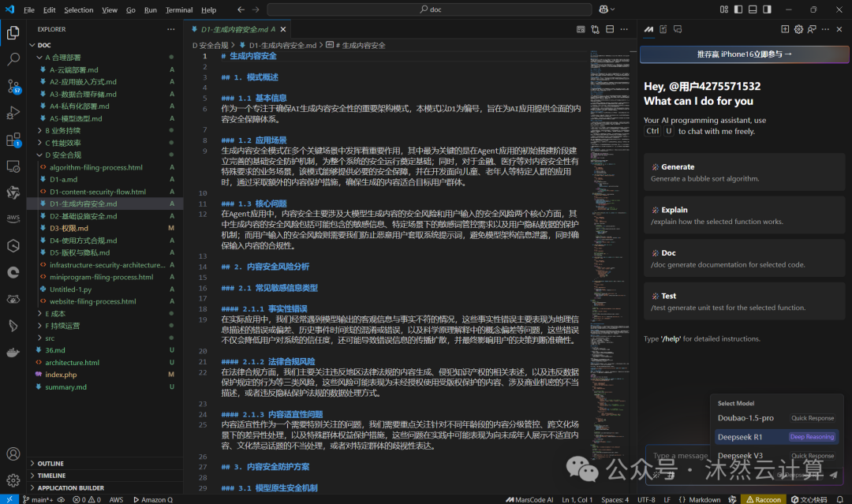Open the Docker whale view
Image resolution: width=852 pixels, height=504 pixels.
coord(13,353)
